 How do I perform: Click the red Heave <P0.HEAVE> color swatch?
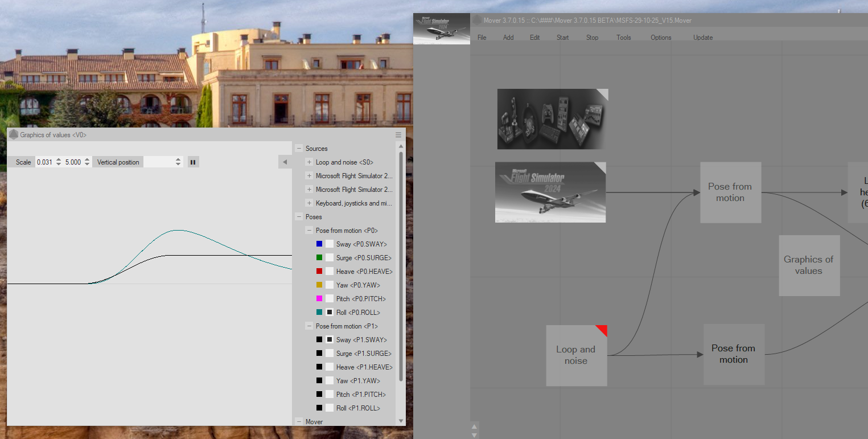coord(319,272)
